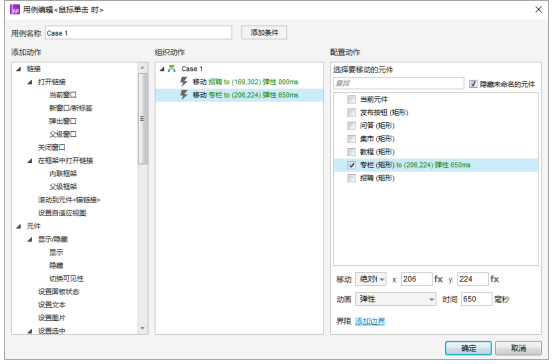The height and width of the screenshot is (364, 553).
Task: Click the Axure logo in title bar
Action: [x=15, y=10]
